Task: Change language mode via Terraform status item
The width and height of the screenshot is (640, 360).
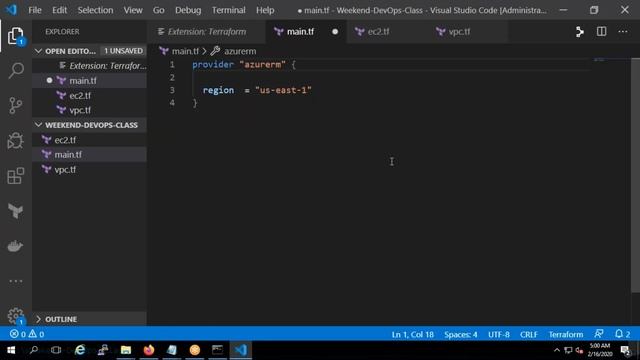Action: point(566,334)
